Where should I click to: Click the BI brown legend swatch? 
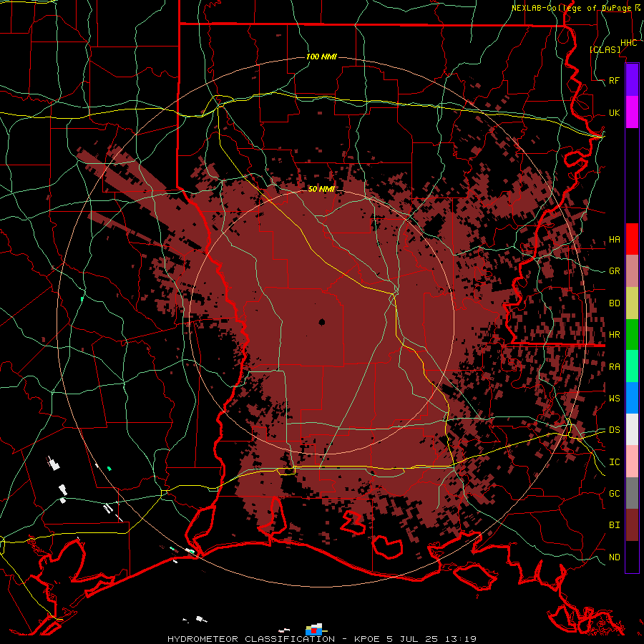[632, 525]
